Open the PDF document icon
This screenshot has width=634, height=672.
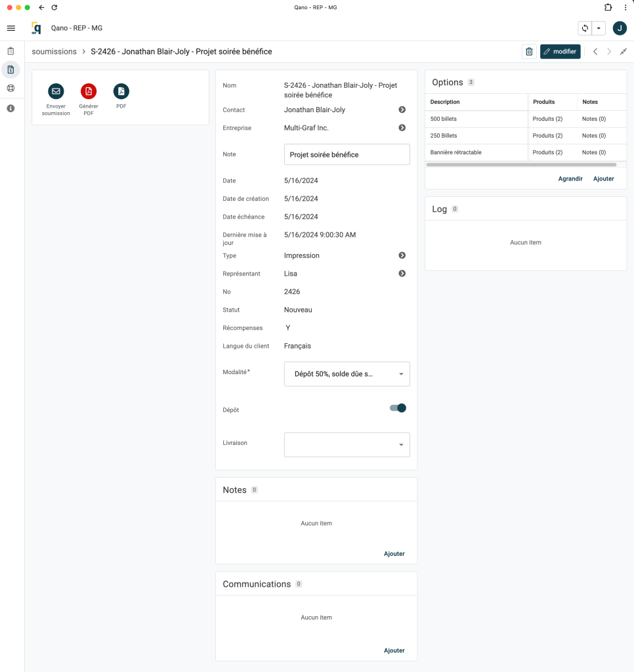(x=121, y=91)
